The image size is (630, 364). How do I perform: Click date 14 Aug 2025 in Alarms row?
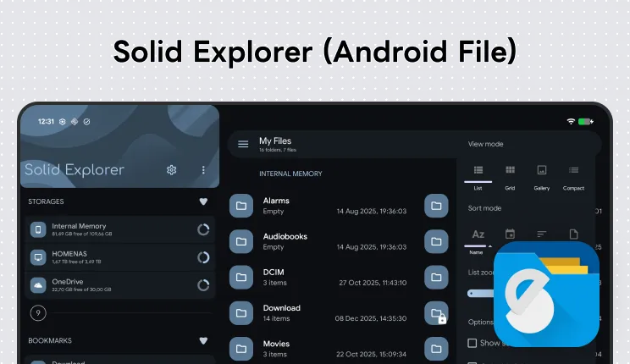point(372,211)
